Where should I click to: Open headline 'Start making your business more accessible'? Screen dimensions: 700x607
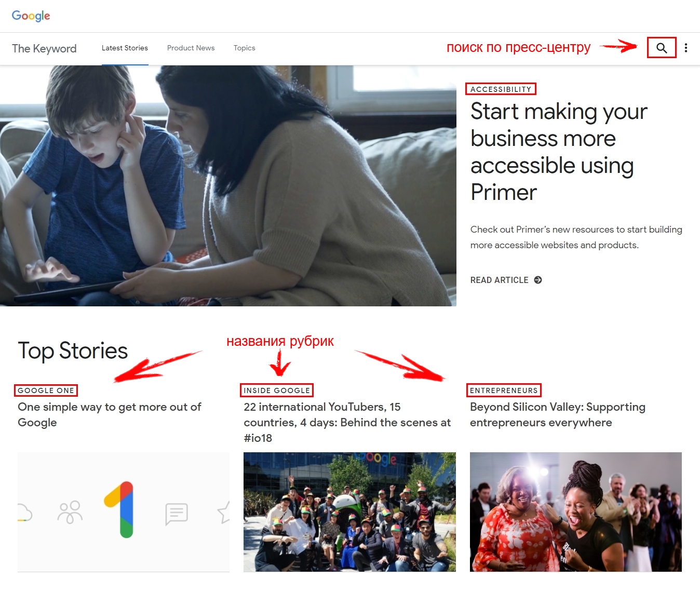point(559,152)
